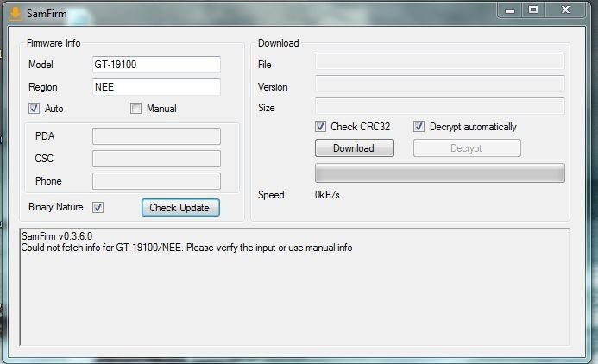Click the Region label
598x364 pixels.
[x=43, y=87]
